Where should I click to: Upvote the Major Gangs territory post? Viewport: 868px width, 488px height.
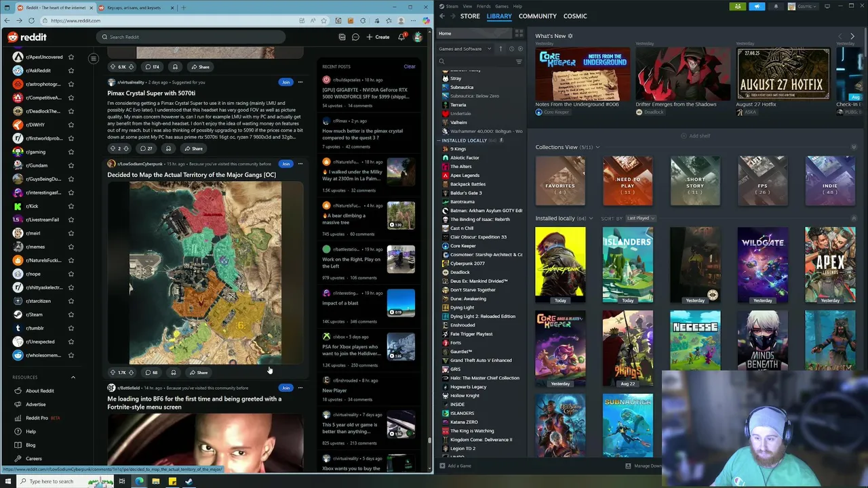click(x=113, y=373)
